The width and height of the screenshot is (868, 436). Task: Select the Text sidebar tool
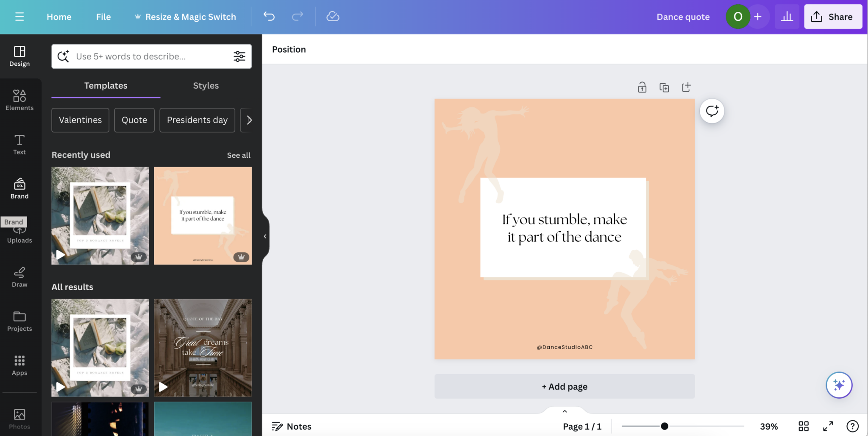coord(19,144)
